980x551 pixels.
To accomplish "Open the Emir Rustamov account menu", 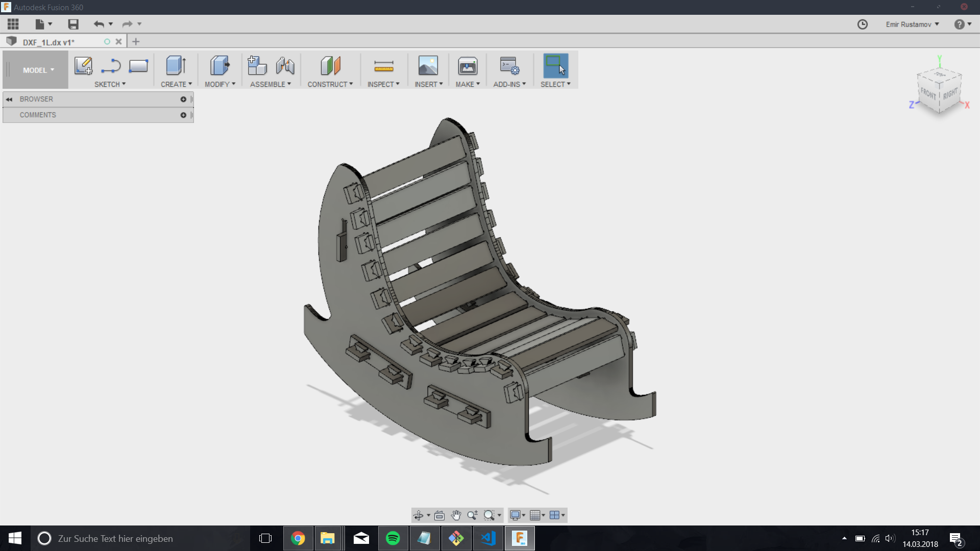I will (x=912, y=24).
